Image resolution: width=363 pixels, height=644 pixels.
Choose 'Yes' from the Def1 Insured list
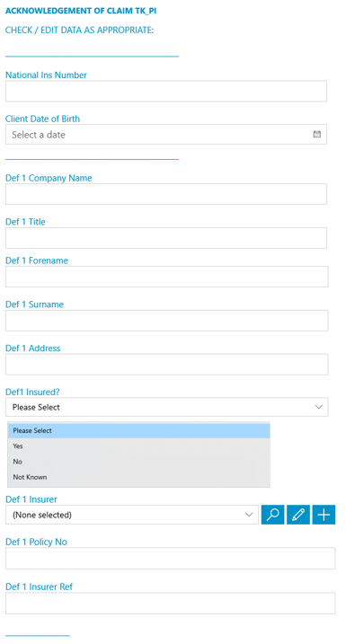(x=138, y=446)
